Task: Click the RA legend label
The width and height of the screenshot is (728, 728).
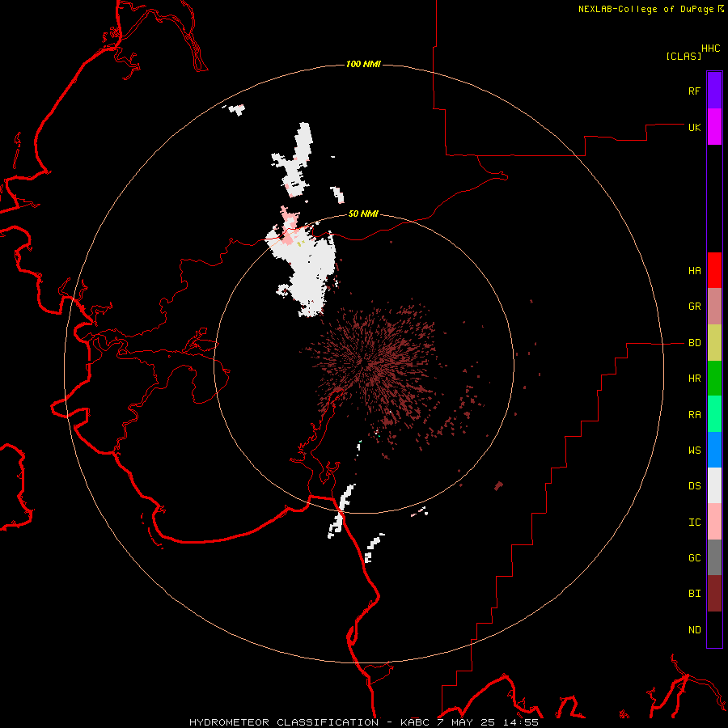Action: tap(694, 415)
